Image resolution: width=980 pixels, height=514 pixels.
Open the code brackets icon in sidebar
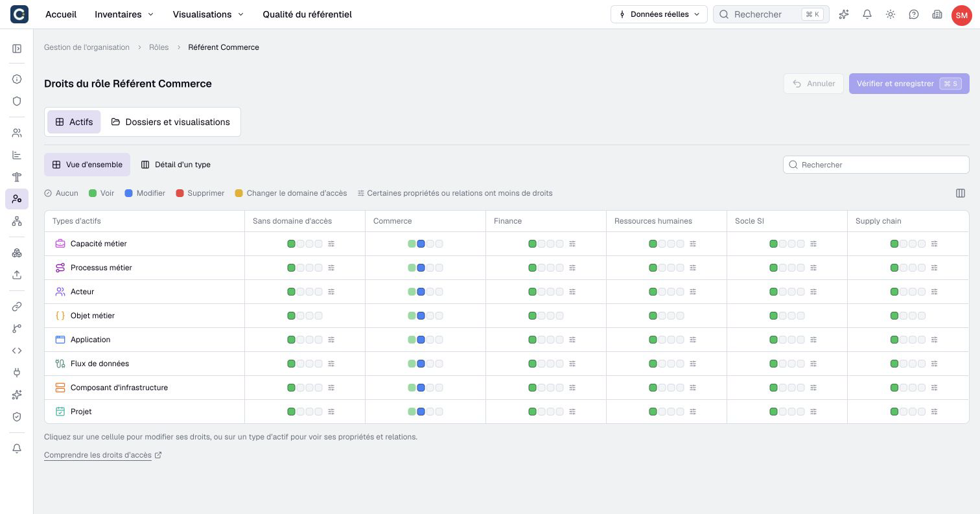coord(17,351)
